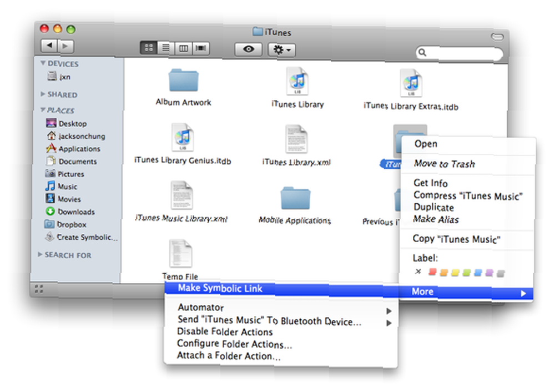555x392 pixels.
Task: Remove label with the X option
Action: click(x=418, y=272)
